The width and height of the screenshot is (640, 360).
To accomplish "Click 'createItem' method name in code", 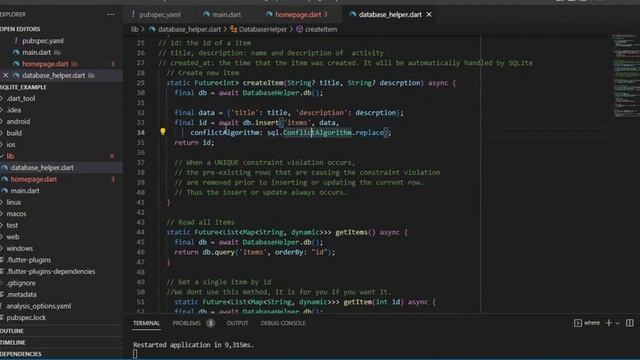I will click(x=263, y=83).
